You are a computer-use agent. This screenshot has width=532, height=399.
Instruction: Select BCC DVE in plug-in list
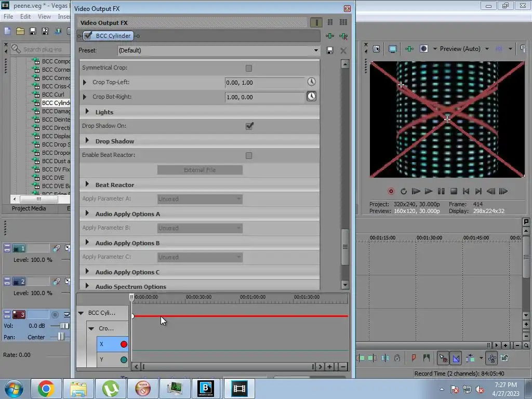(x=53, y=178)
